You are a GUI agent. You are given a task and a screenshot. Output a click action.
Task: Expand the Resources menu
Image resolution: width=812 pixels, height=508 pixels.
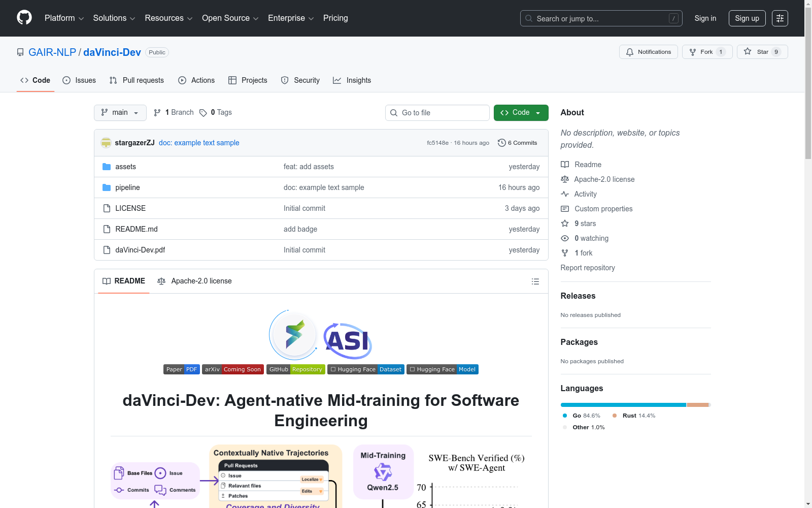point(168,18)
